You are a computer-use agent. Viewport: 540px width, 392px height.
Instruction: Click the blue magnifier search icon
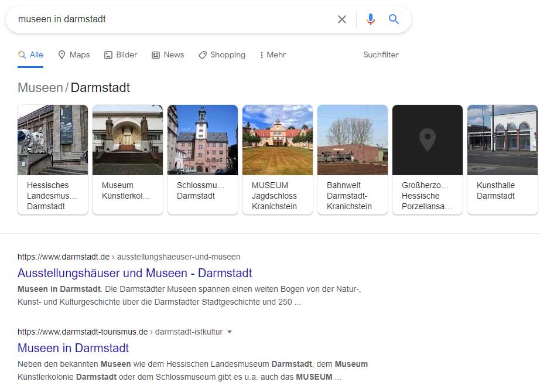(394, 19)
